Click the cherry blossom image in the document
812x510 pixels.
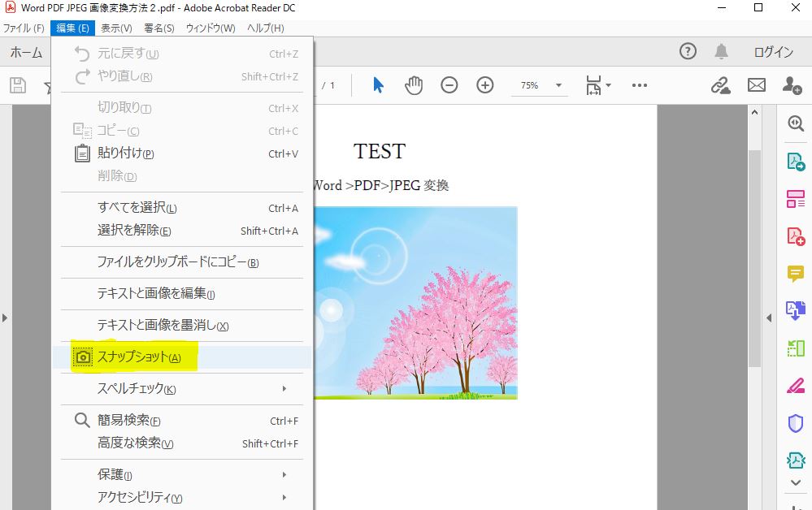tap(415, 303)
